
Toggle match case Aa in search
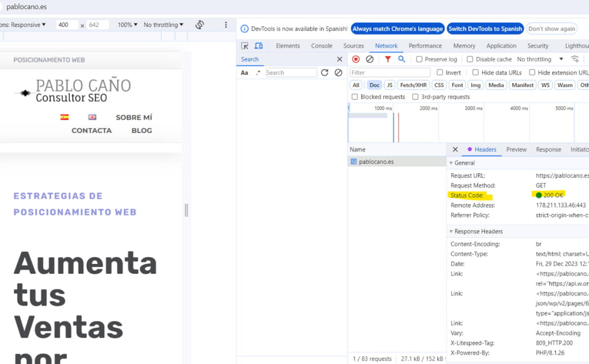click(244, 72)
